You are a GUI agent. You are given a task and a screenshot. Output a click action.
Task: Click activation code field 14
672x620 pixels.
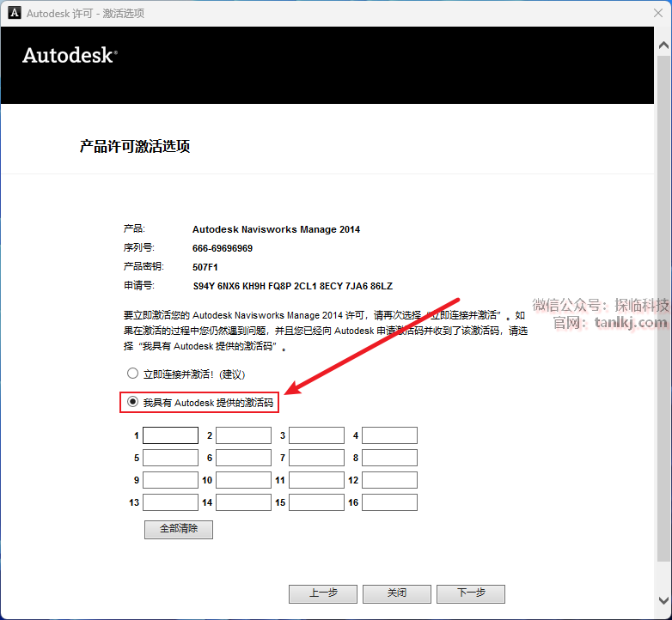(243, 502)
